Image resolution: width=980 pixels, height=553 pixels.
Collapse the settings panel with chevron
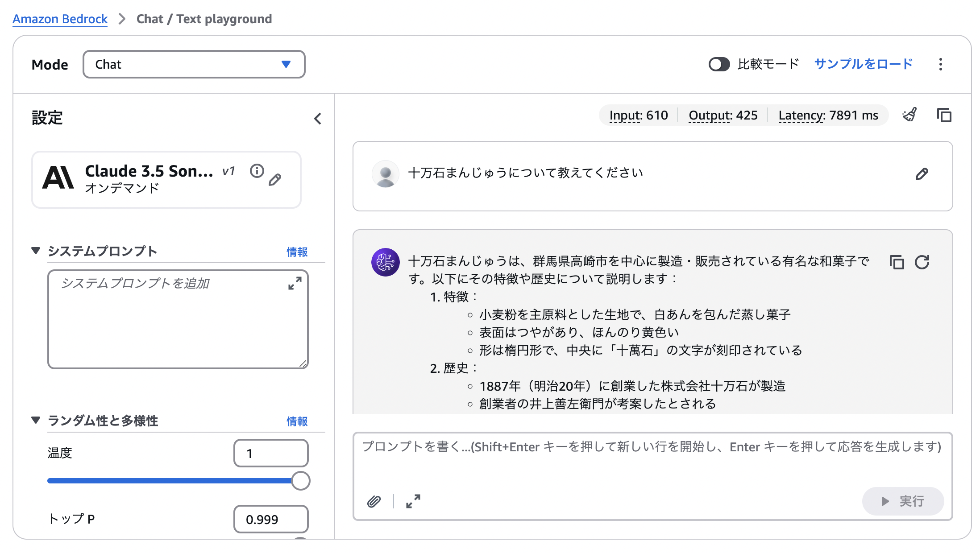[318, 119]
